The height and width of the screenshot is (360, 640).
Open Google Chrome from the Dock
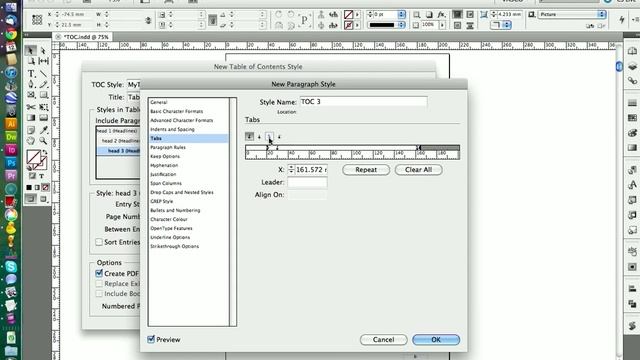click(11, 33)
